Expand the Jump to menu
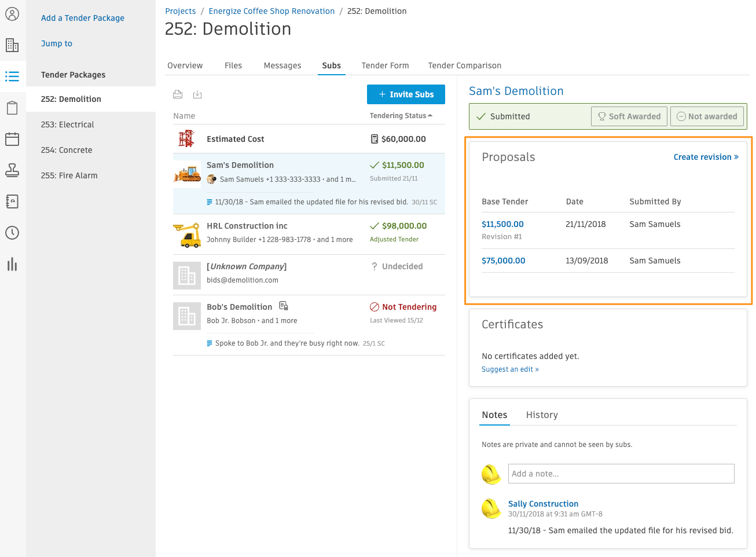This screenshot has height=557, width=756. click(x=57, y=43)
